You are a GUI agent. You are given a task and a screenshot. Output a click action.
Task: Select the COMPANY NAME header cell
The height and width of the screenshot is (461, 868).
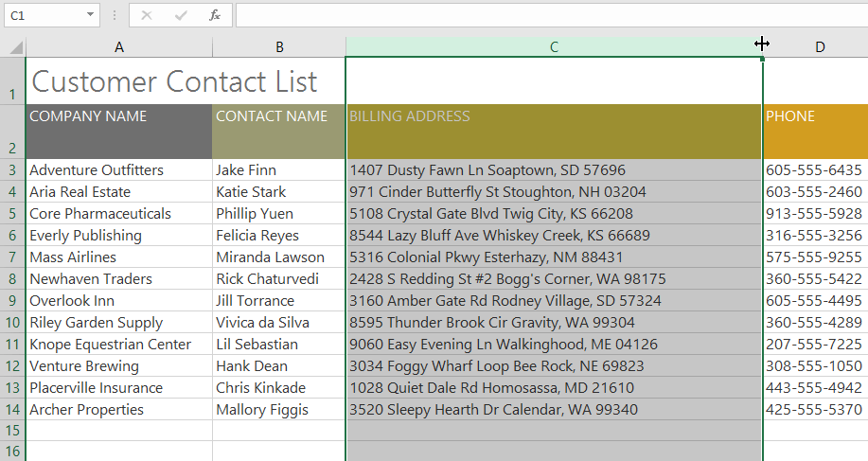click(119, 132)
